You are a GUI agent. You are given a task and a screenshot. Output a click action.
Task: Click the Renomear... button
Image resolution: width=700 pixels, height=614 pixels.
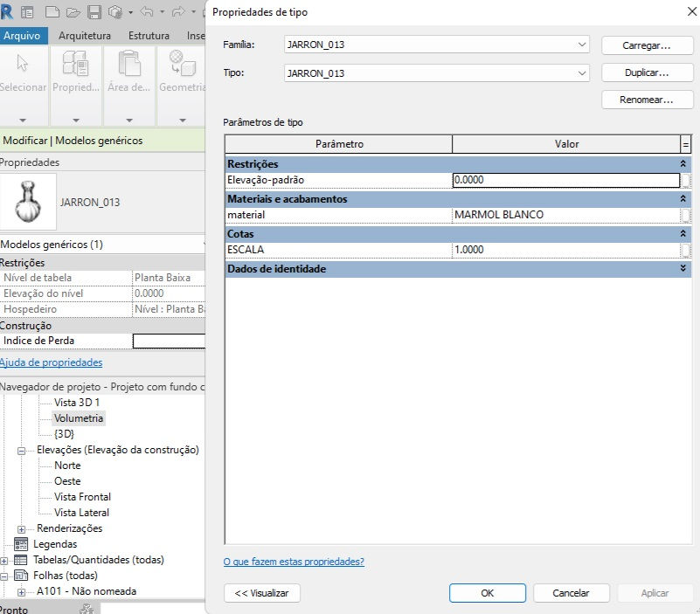[x=647, y=100]
